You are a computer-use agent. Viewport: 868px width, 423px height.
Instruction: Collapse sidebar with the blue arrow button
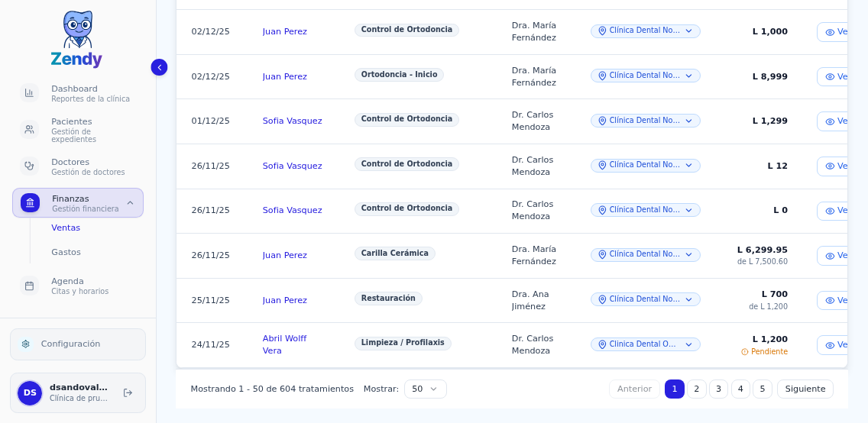click(x=159, y=67)
